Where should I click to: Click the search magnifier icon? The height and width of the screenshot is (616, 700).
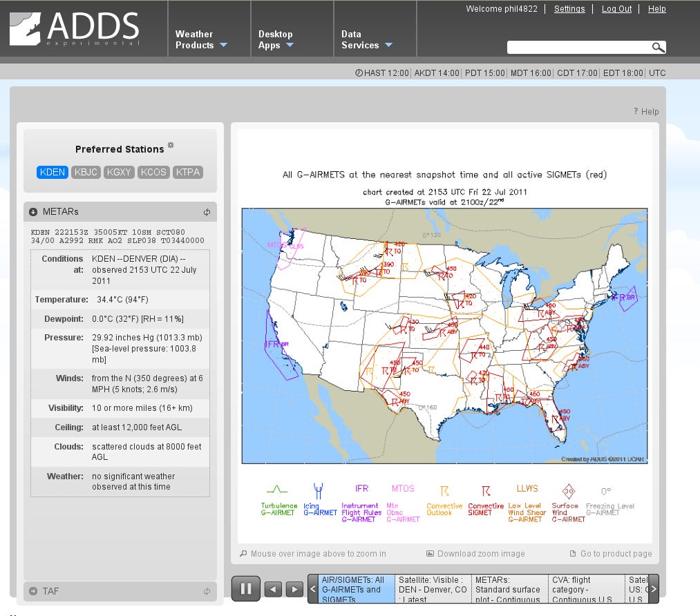[x=658, y=47]
